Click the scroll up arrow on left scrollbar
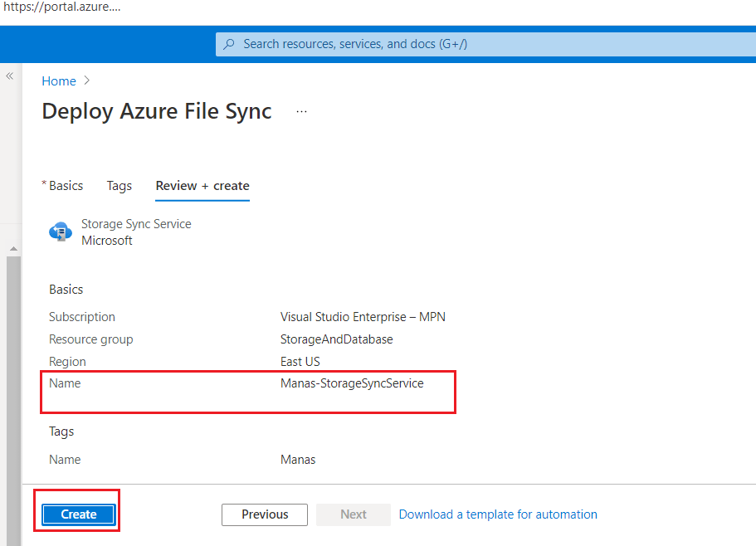 tap(13, 249)
